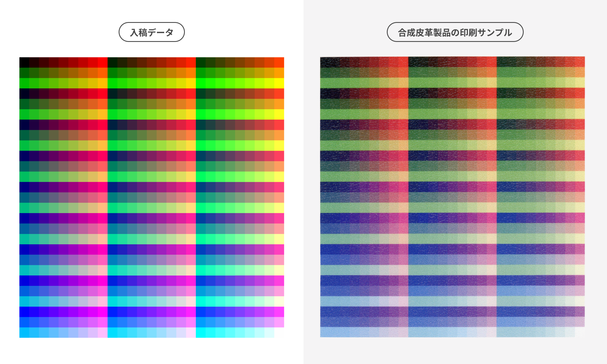Select the dark navy swatch beginning printed sample's bottom stripe

325,311
